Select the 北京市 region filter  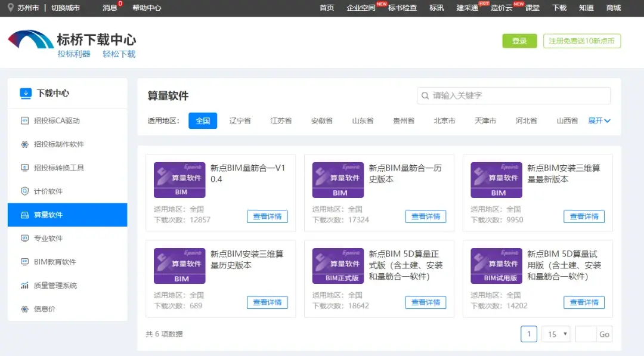point(444,120)
